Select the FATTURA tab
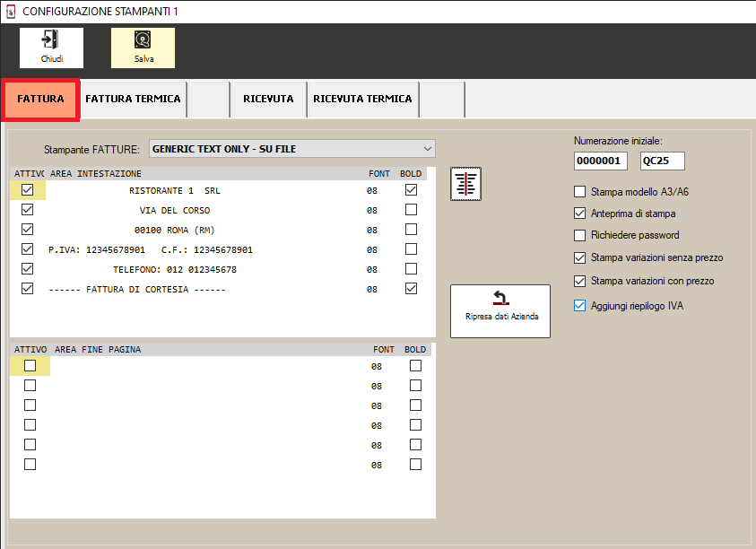 click(x=41, y=99)
